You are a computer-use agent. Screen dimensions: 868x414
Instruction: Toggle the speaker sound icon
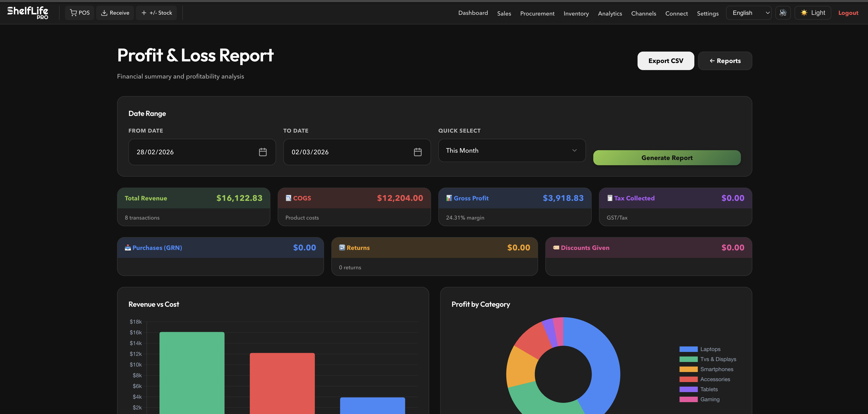(x=783, y=13)
